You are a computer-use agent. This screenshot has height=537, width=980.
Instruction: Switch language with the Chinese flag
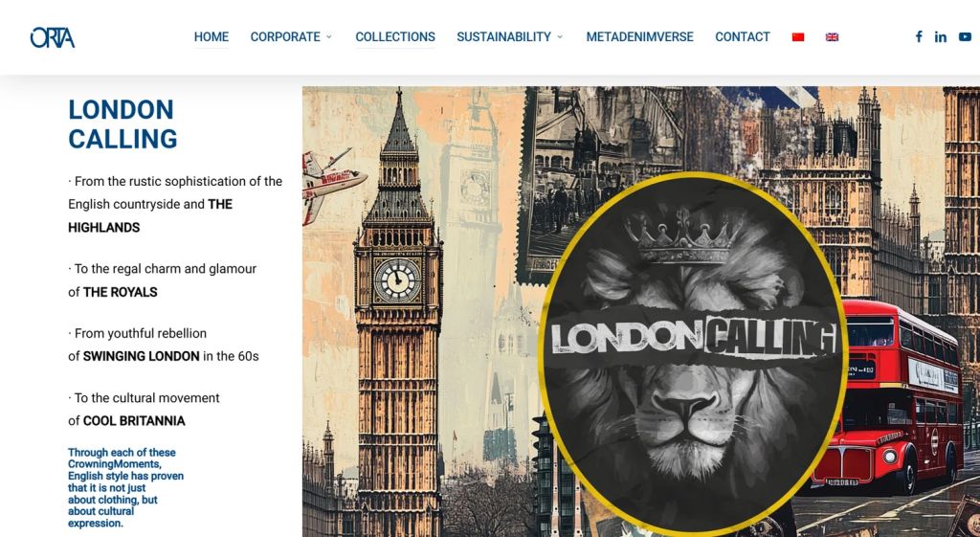tap(798, 37)
